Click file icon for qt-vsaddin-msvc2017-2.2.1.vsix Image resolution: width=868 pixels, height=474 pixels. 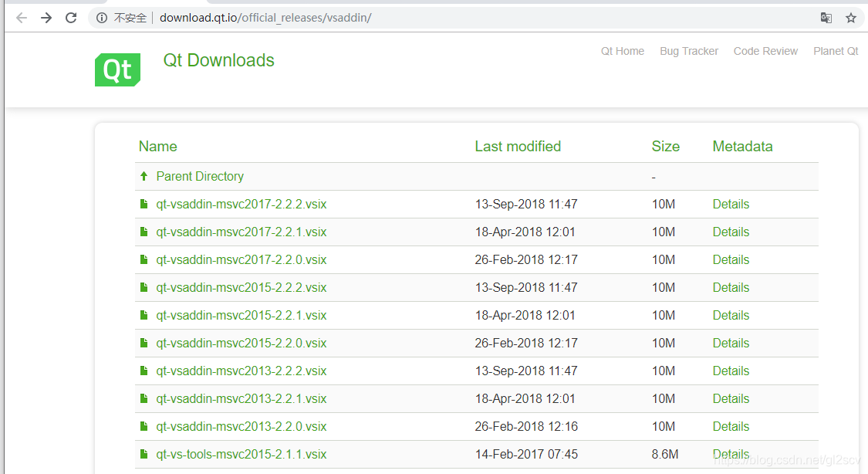tap(144, 232)
